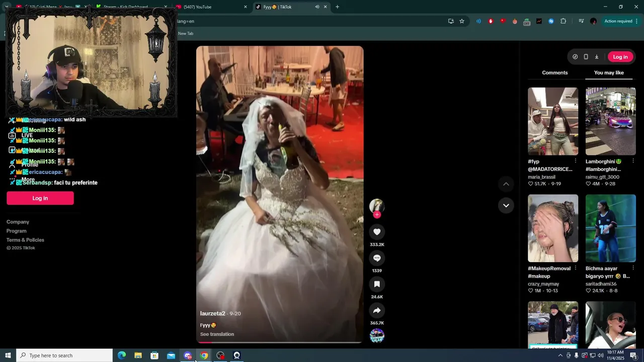Viewport: 644px width, 362px height.
Task: Click the red YouTube-style extension icon
Action: click(x=503, y=21)
